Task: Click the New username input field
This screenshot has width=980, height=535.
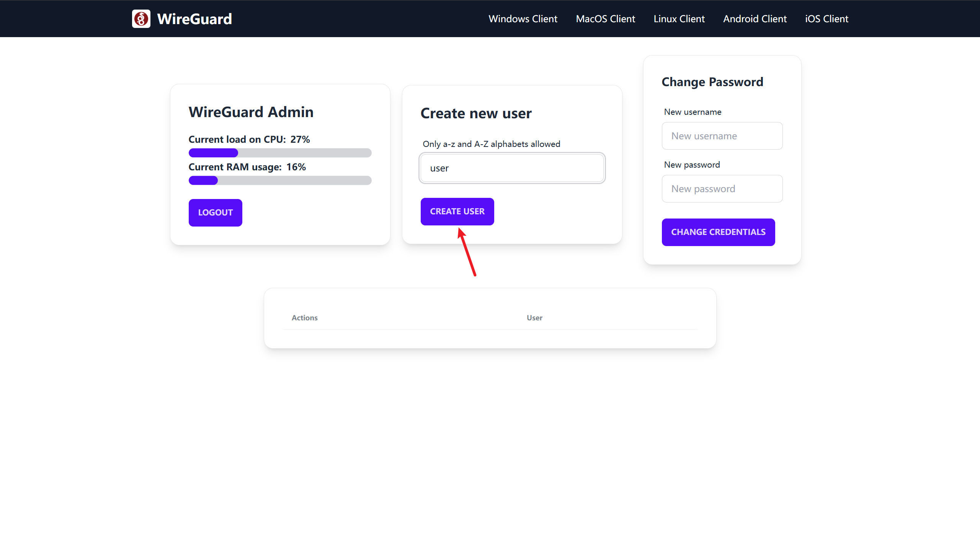Action: tap(722, 136)
